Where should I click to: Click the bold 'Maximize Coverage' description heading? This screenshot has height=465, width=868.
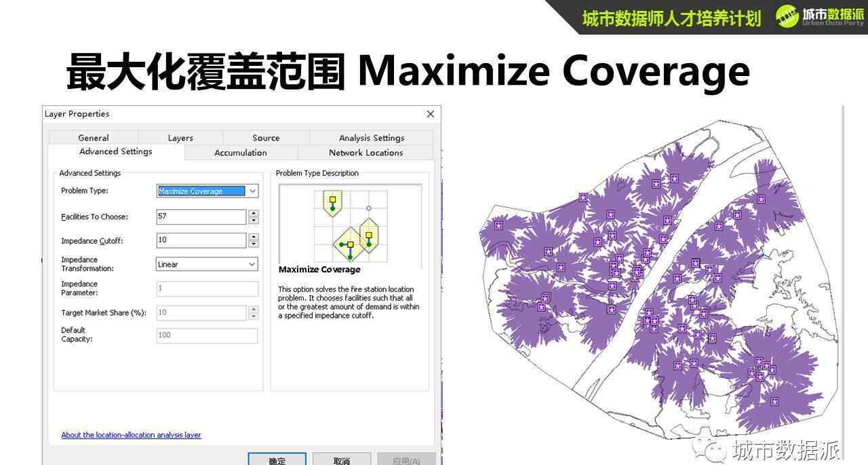[x=319, y=269]
